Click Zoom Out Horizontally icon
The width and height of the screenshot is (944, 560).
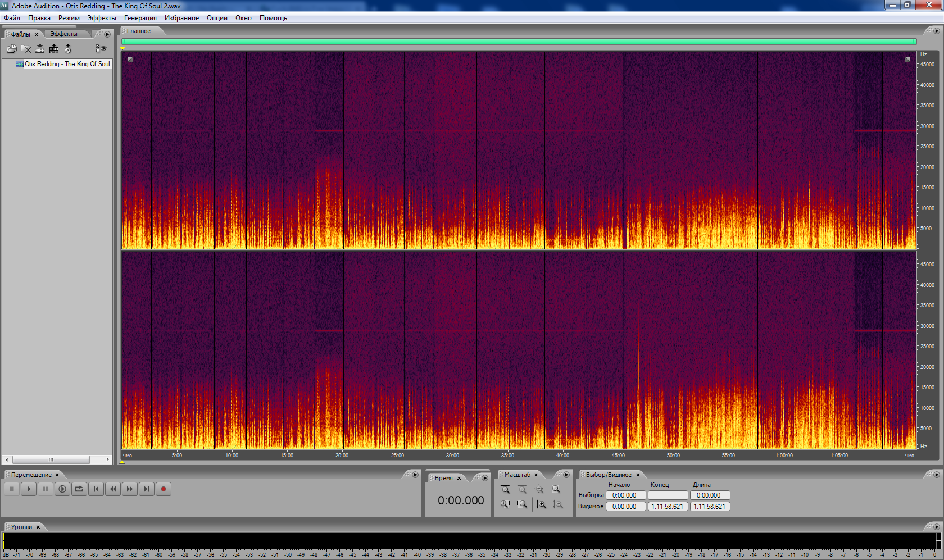(522, 489)
